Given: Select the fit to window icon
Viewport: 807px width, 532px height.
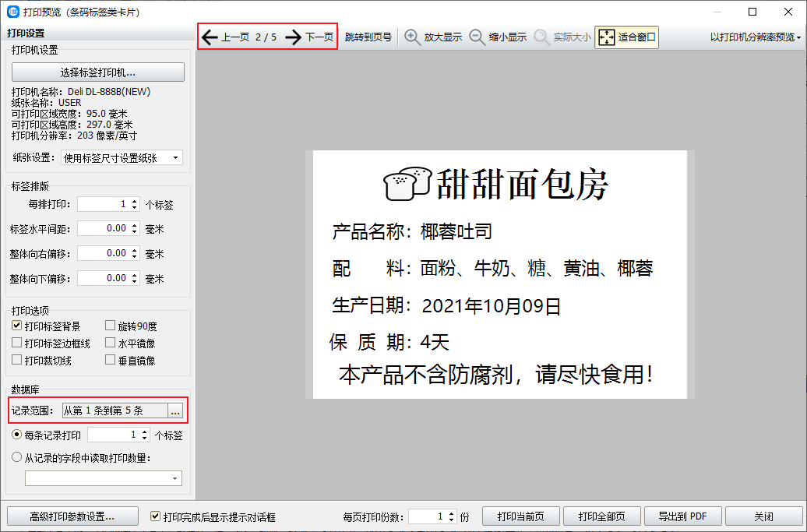Looking at the screenshot, I should [x=607, y=37].
